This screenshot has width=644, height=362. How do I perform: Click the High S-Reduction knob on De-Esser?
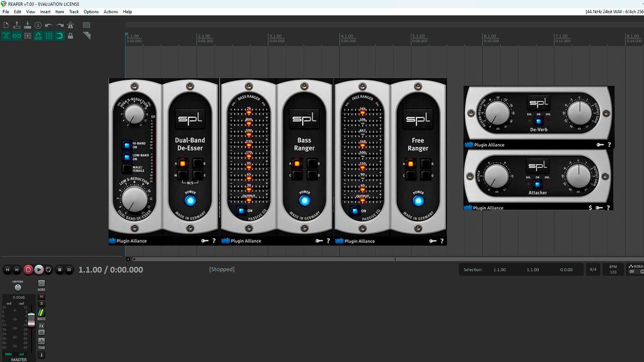coord(135,115)
